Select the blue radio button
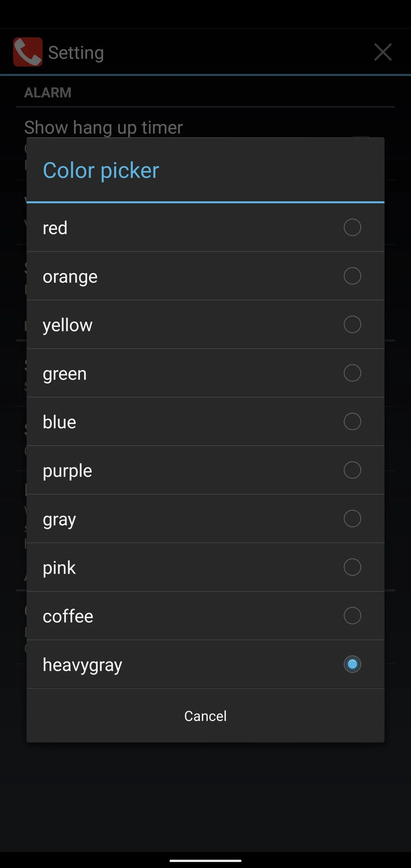Screen dimensions: 411x868 click(352, 421)
